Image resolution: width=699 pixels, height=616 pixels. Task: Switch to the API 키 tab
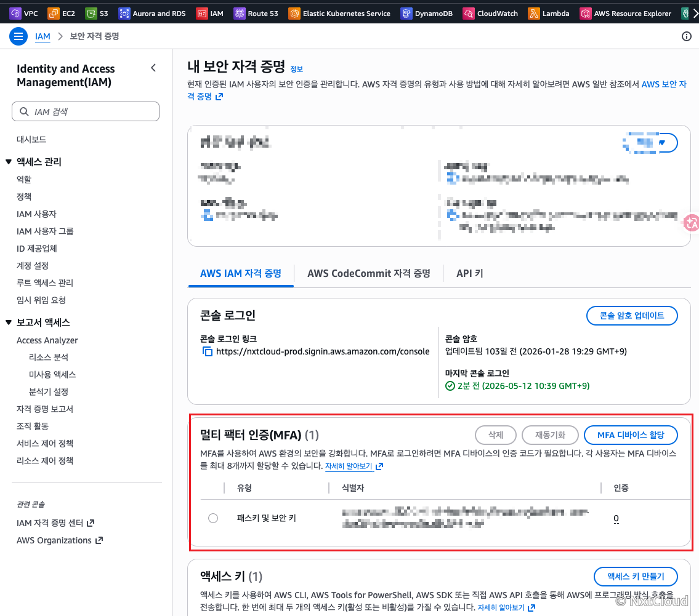tap(469, 273)
